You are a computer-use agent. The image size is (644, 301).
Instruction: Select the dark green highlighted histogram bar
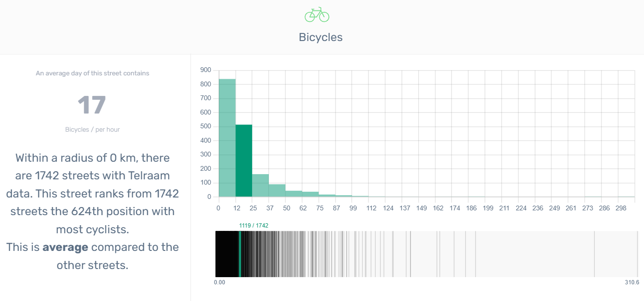(x=244, y=161)
